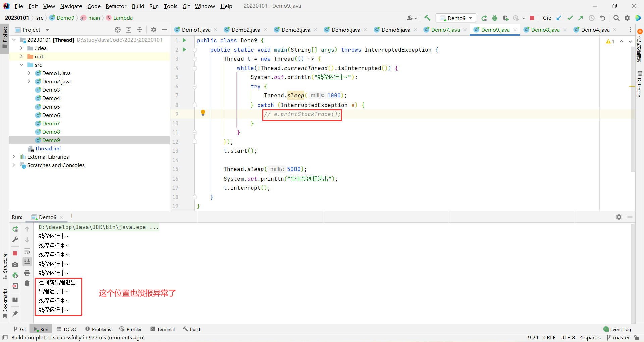The image size is (644, 342).
Task: Click the Lambda breadcrumb
Action: pos(120,18)
